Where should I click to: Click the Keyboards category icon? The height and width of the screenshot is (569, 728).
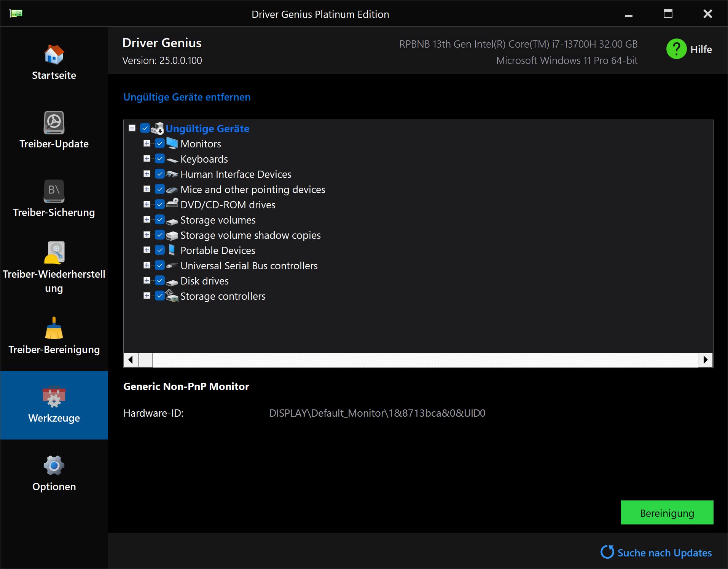click(172, 159)
